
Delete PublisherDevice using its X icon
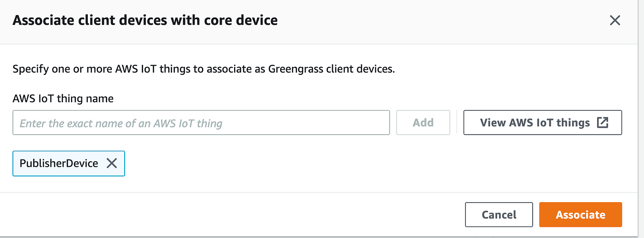[112, 163]
